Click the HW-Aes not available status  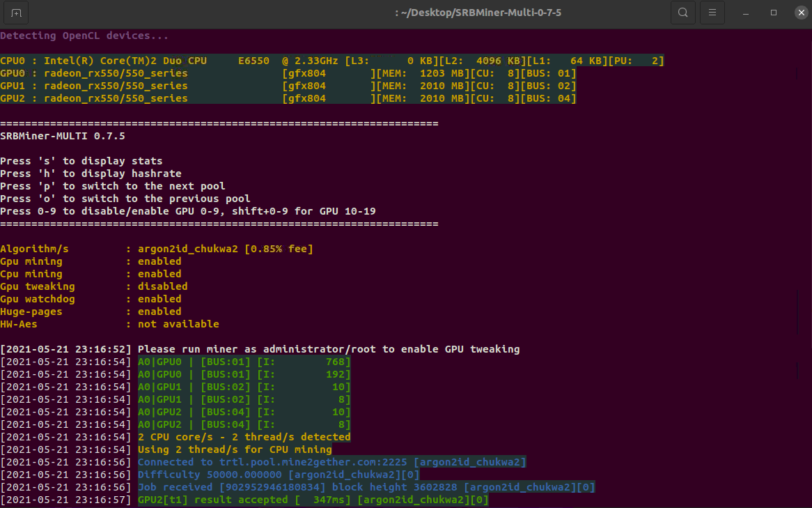pyautogui.click(x=178, y=324)
